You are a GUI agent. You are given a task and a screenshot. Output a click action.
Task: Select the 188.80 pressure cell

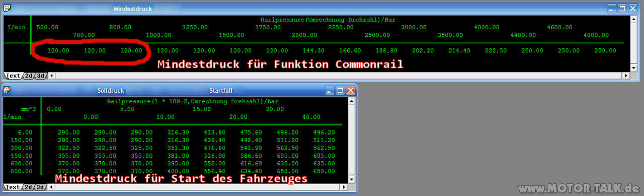tap(386, 51)
